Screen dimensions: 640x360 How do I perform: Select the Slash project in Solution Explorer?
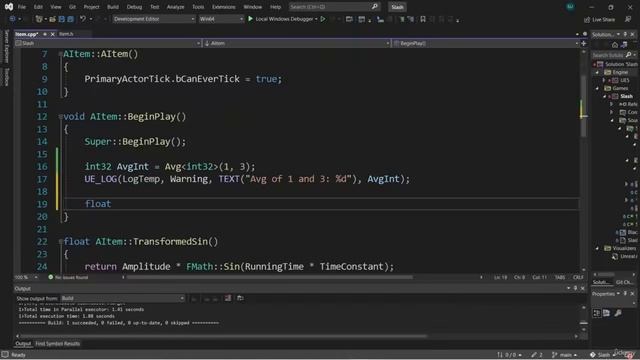(627, 96)
